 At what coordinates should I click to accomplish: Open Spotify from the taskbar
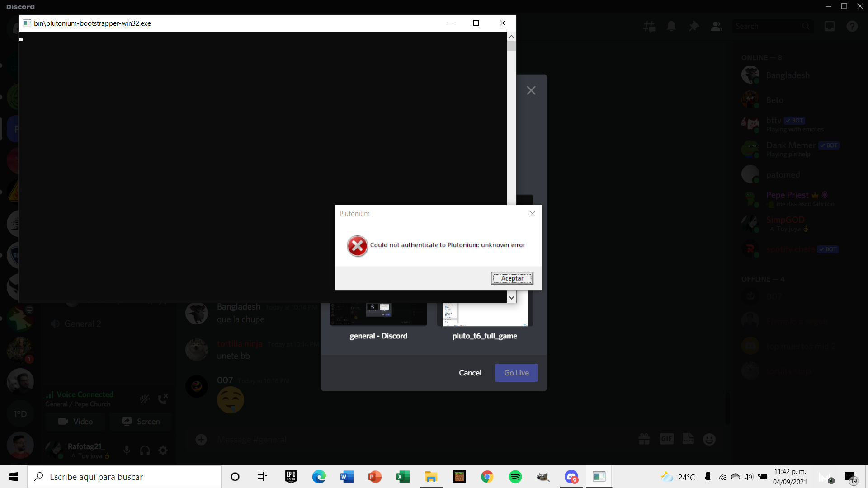click(x=515, y=477)
